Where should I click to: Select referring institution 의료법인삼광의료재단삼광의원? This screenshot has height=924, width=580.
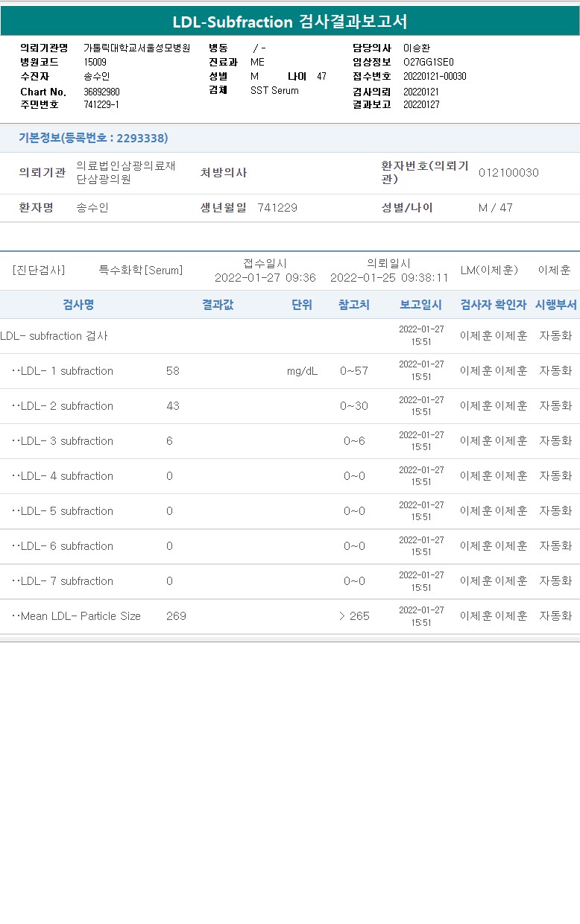click(126, 172)
